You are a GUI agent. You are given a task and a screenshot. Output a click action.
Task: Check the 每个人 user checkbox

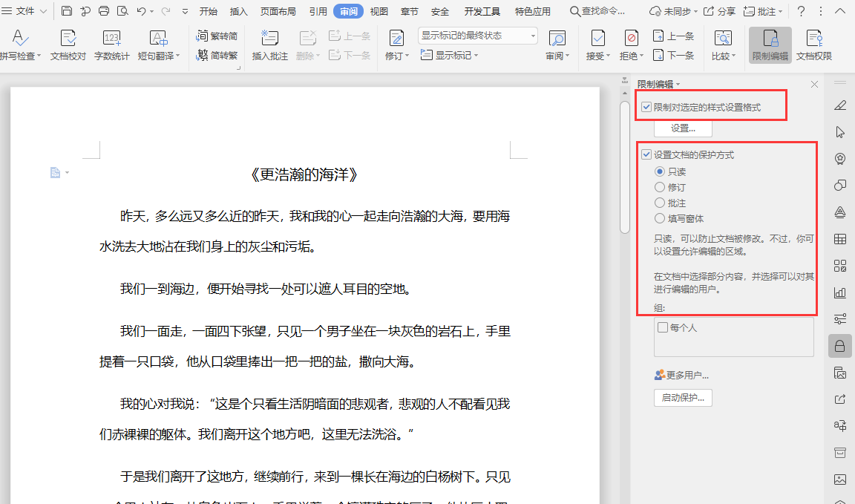click(x=663, y=327)
